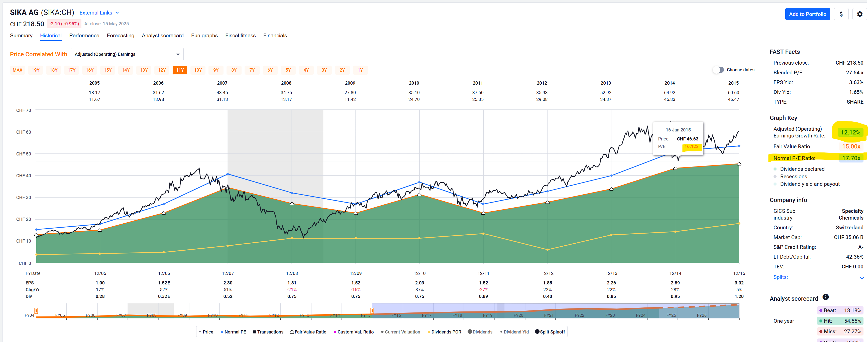Toggle Split Spinoff legend item
Image resolution: width=868 pixels, height=342 pixels.
click(550, 332)
